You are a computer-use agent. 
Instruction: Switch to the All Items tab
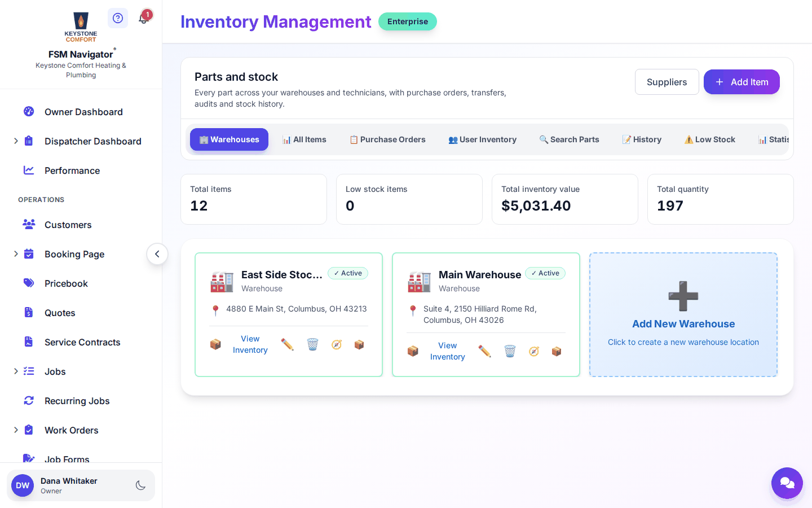click(304, 139)
